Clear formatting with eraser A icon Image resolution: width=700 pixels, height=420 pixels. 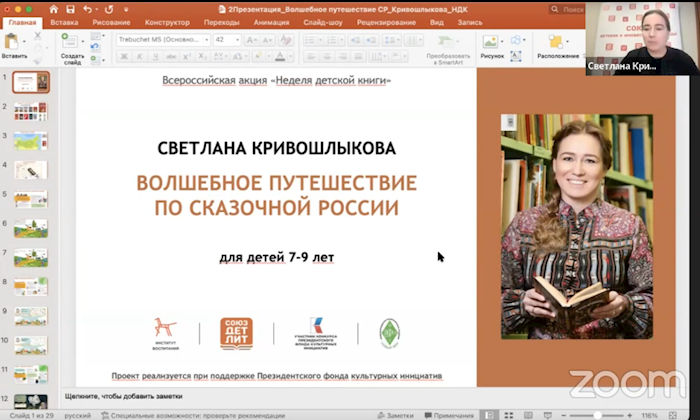click(x=285, y=40)
